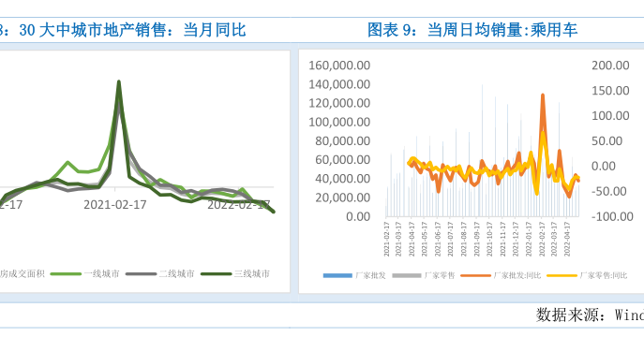Click the rotated 2022-04-17 date in the car chart
644x337 pixels.
pos(567,240)
